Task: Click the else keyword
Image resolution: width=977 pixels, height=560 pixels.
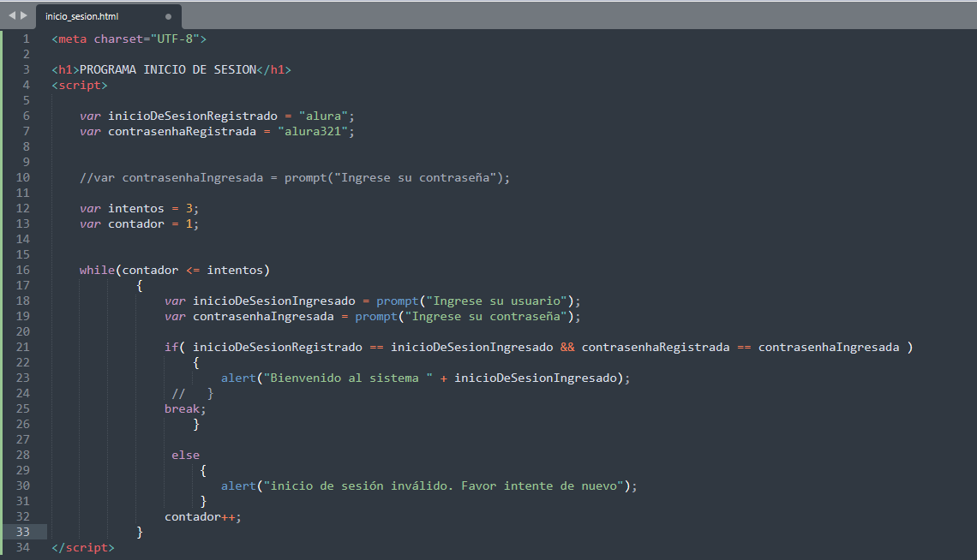Action: tap(186, 456)
